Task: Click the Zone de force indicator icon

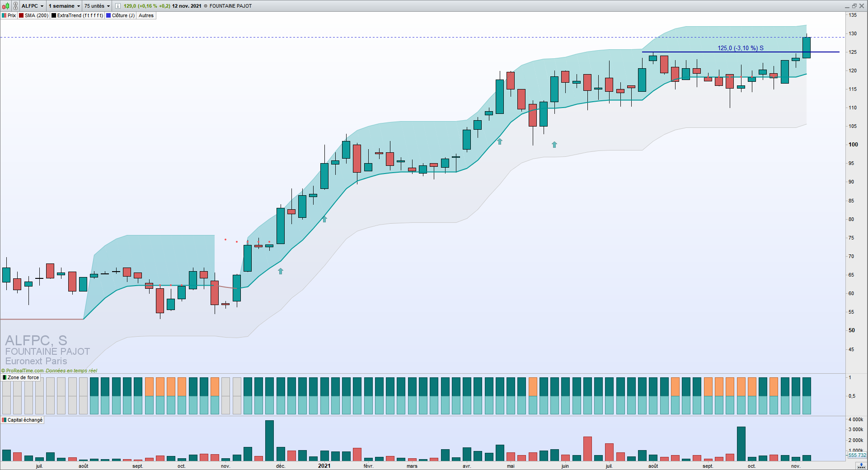Action: tap(5, 377)
